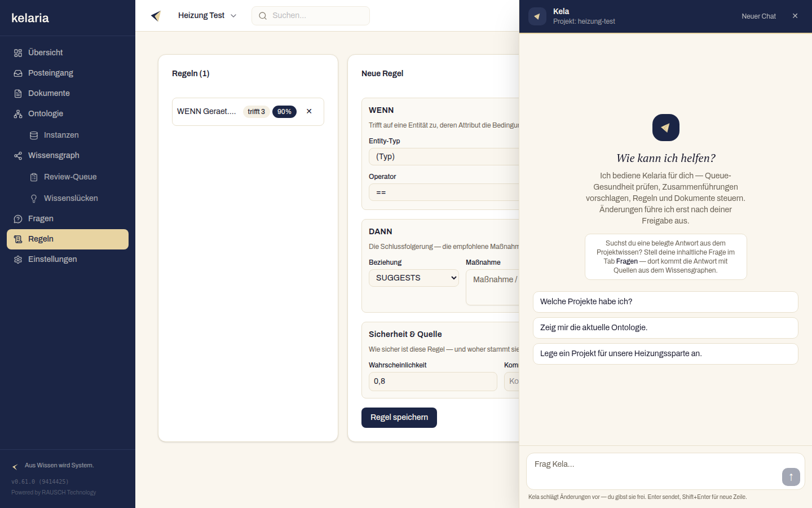The width and height of the screenshot is (812, 508).
Task: Click the Regeln sidebar icon
Action: coord(18,239)
